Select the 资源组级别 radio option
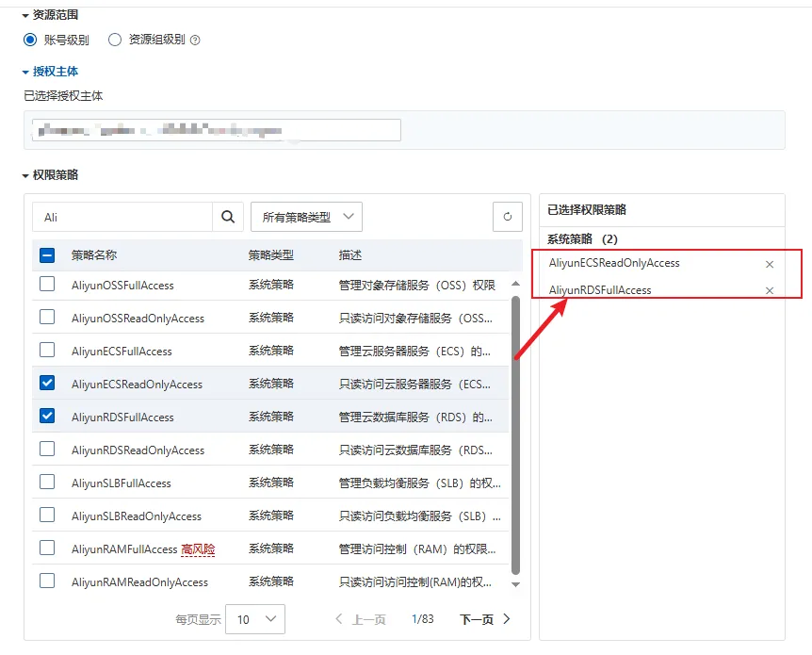 [114, 40]
